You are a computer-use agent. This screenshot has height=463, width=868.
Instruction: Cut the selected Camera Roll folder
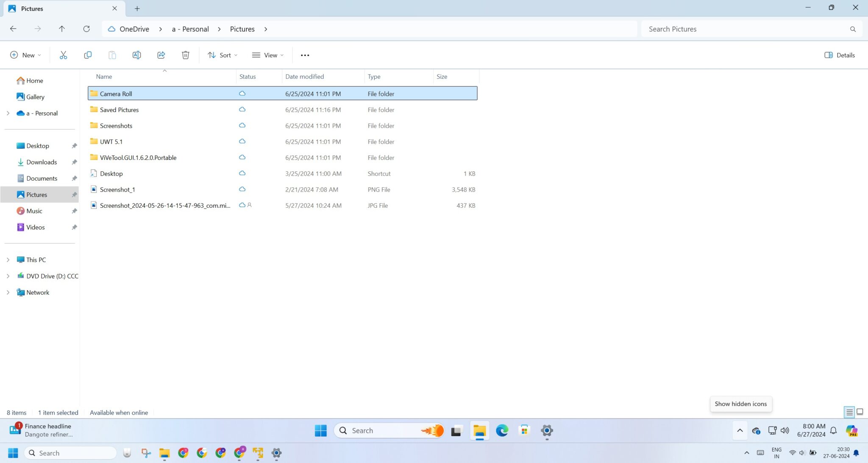coord(64,55)
